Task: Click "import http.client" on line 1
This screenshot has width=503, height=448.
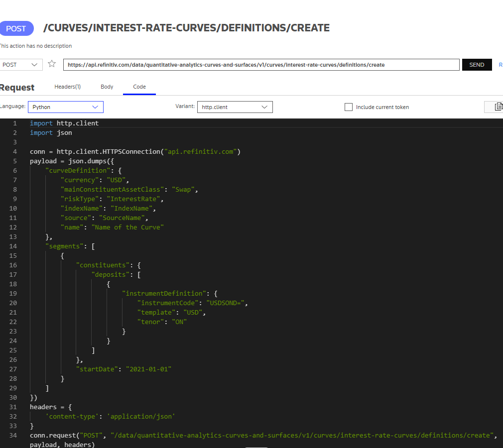Action: 64,123
